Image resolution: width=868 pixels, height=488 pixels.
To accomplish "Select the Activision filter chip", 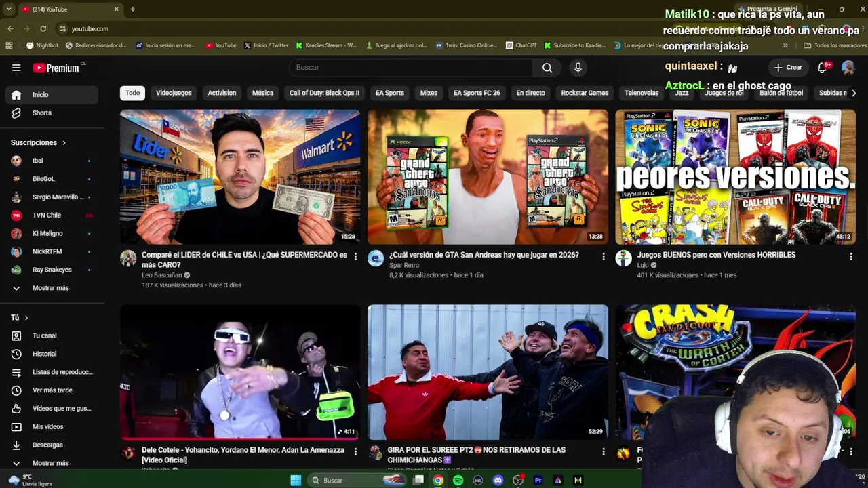I will coord(222,93).
